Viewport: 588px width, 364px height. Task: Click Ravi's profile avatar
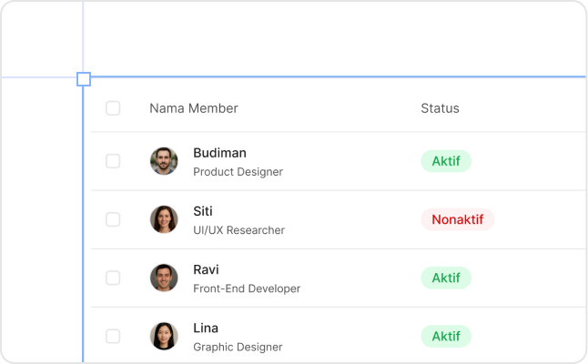click(164, 278)
